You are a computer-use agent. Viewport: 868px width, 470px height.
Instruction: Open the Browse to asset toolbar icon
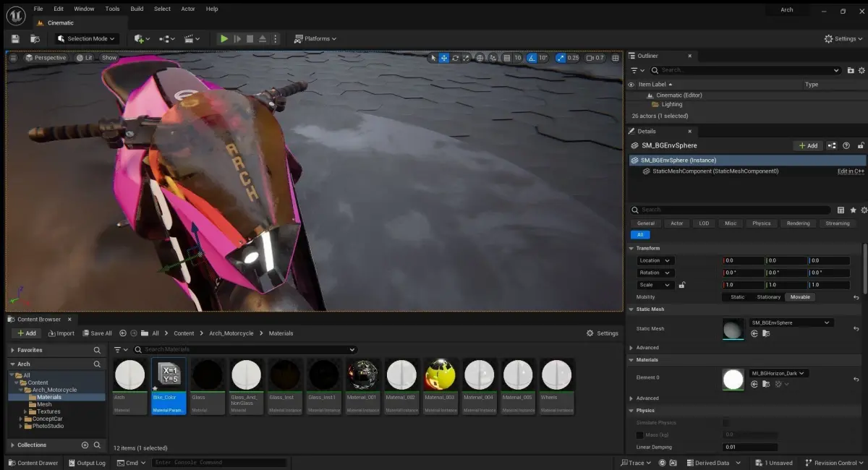pos(35,38)
